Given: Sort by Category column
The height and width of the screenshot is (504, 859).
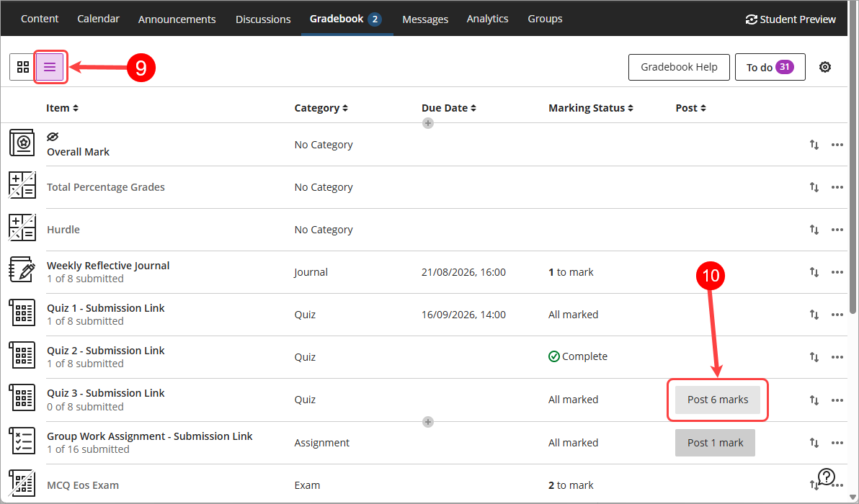Looking at the screenshot, I should [x=321, y=108].
